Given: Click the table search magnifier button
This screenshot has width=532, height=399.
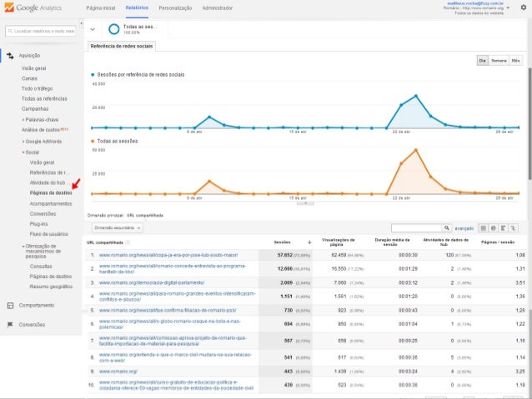Looking at the screenshot, I should (448, 227).
